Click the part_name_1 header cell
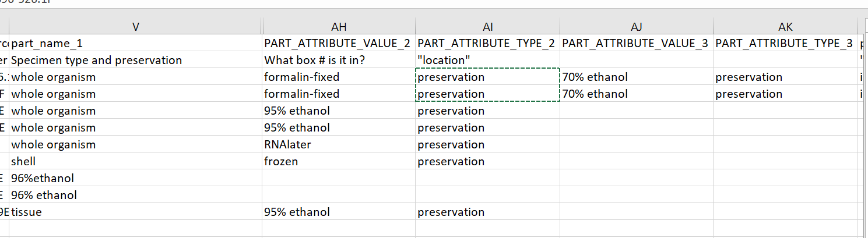 pyautogui.click(x=136, y=43)
